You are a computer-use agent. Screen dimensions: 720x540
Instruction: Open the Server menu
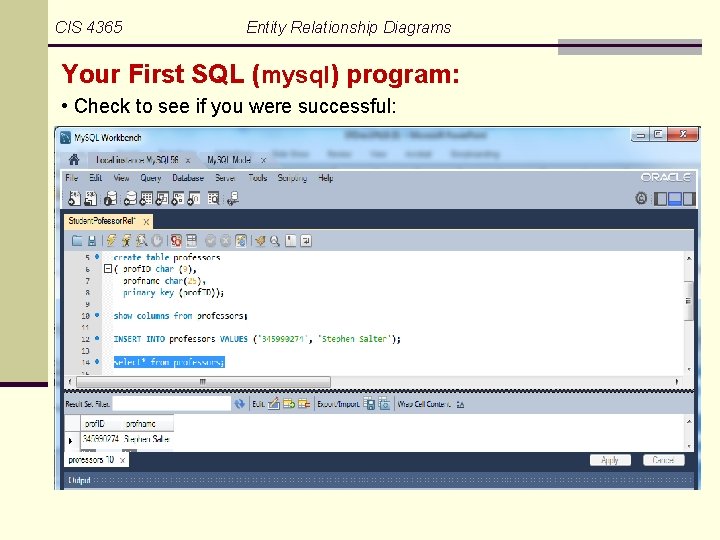click(x=225, y=178)
